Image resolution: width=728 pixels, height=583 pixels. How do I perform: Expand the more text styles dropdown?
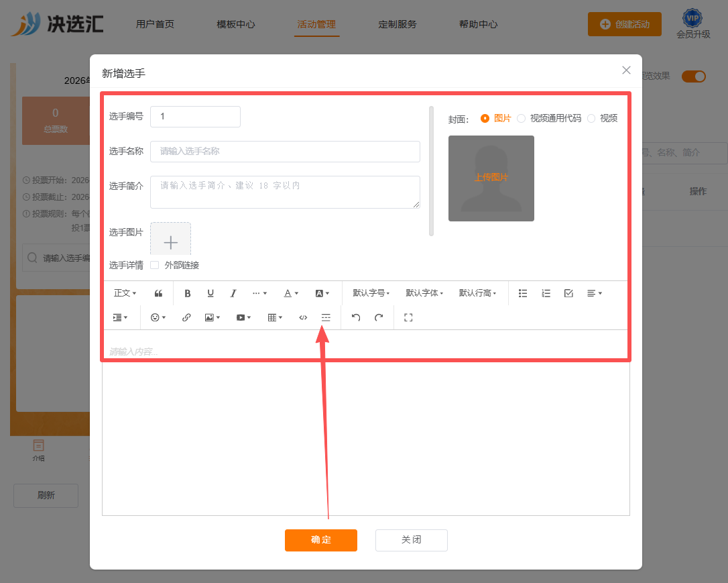tap(259, 293)
